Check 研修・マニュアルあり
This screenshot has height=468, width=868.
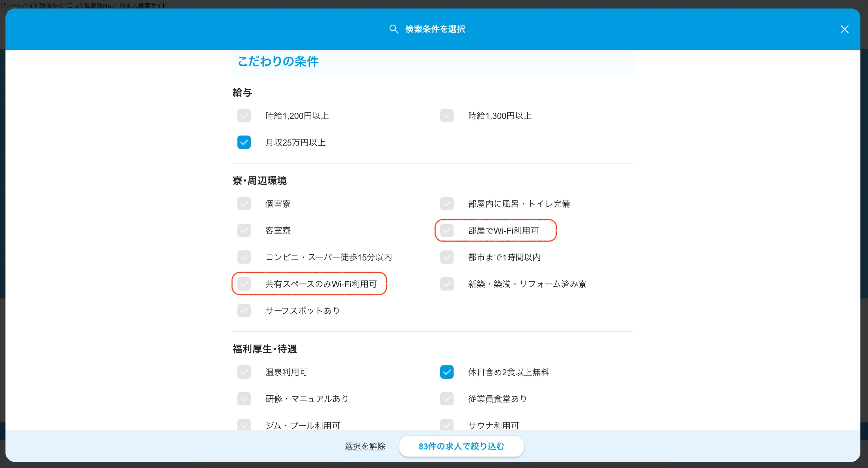pos(244,398)
